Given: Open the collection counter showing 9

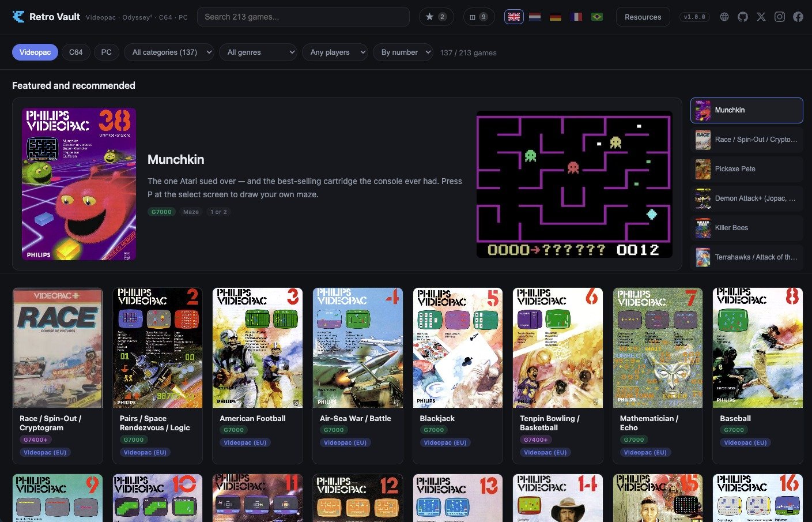Looking at the screenshot, I should 479,17.
